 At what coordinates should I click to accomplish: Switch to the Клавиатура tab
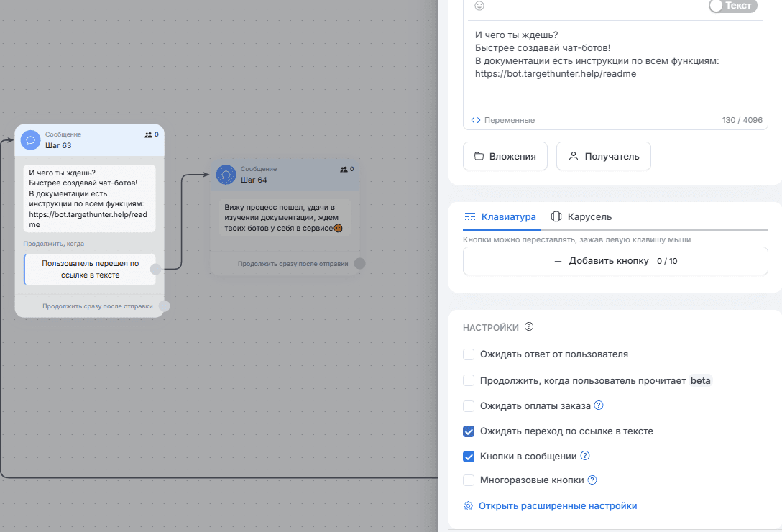point(501,216)
